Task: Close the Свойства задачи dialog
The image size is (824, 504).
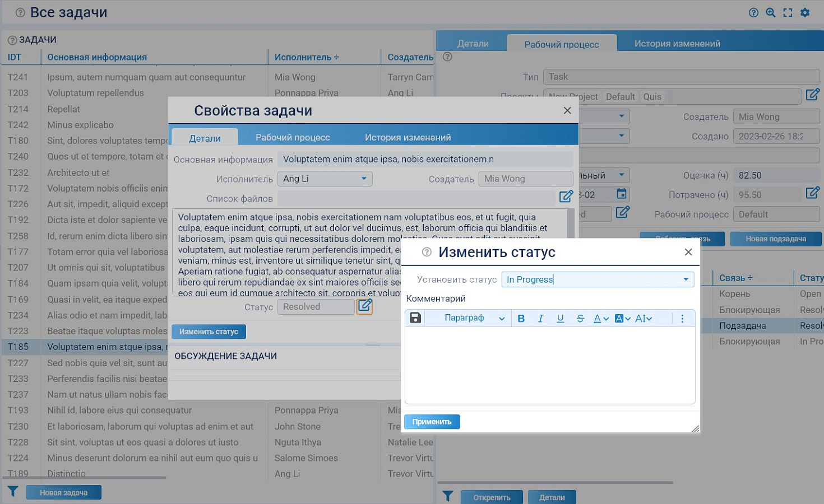Action: click(x=567, y=110)
